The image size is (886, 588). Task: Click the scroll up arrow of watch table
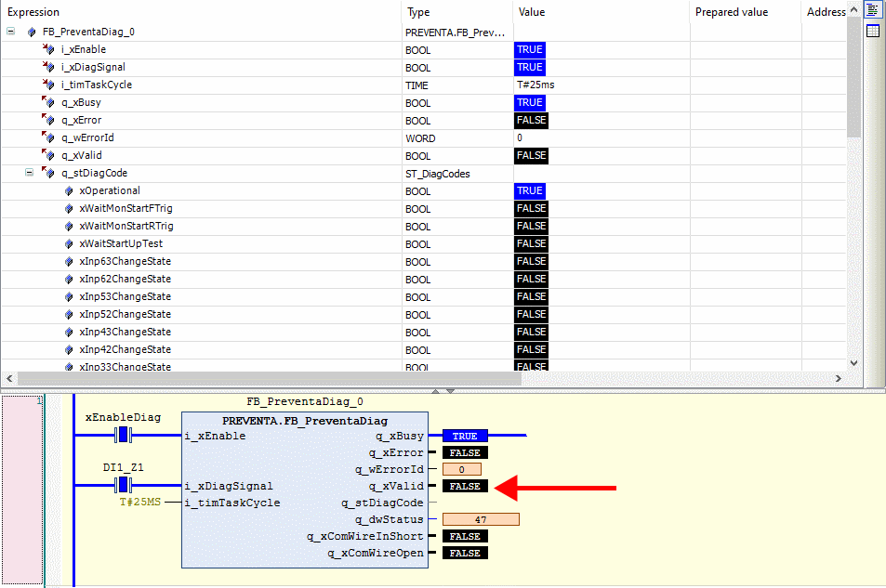[854, 11]
